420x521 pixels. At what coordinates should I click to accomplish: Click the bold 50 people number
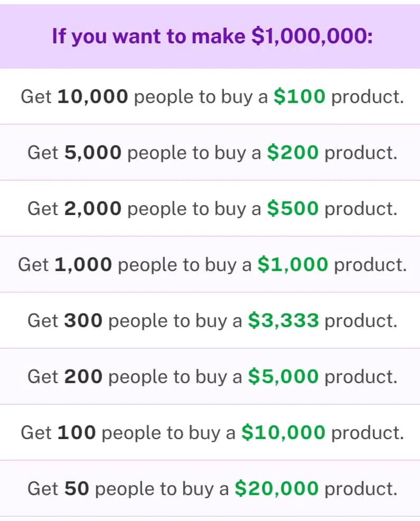(77, 489)
